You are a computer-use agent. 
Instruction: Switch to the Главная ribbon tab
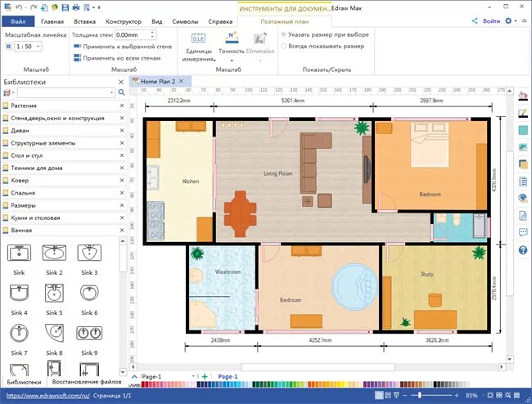coord(52,21)
